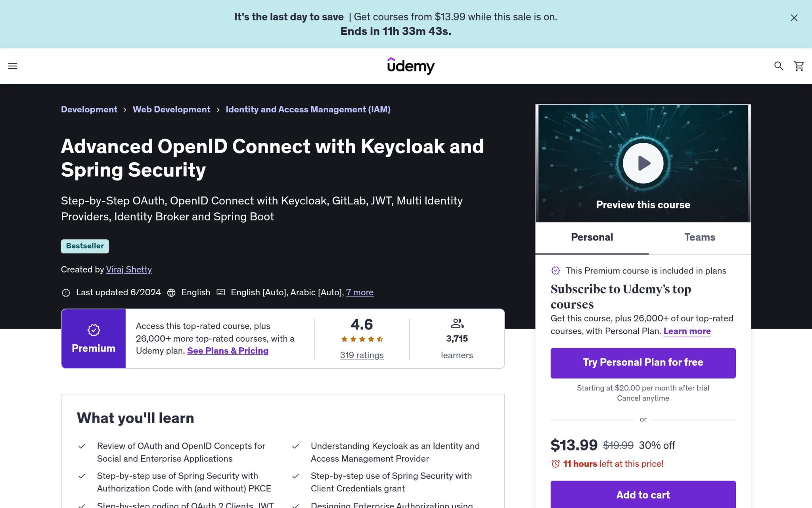Open instructor Viraj Shetty's profile
The height and width of the screenshot is (508, 812).
pos(129,269)
